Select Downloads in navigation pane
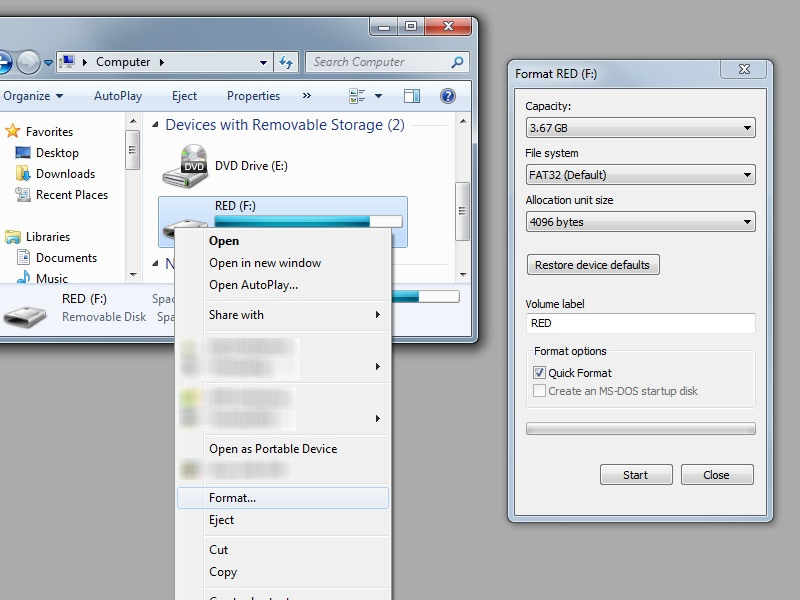 tap(65, 173)
